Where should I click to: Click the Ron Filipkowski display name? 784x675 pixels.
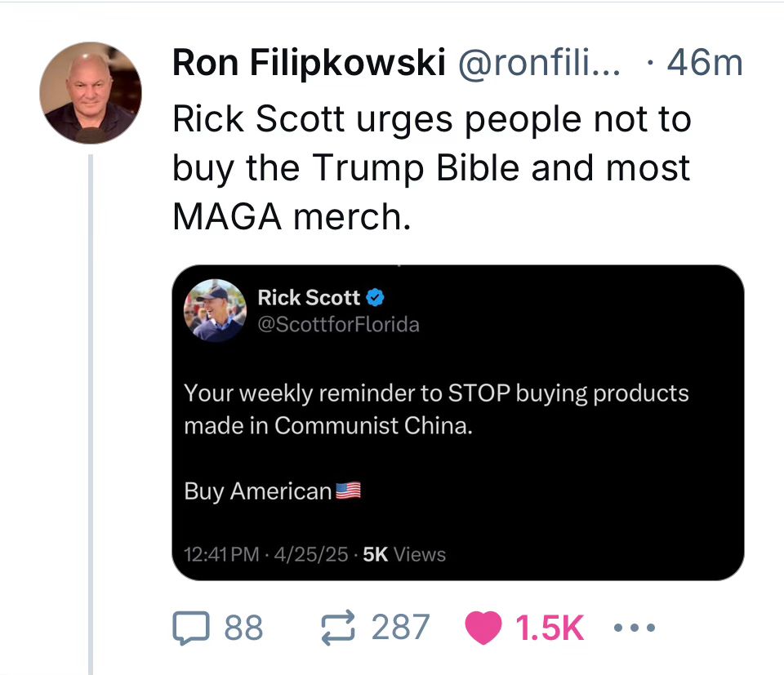(x=309, y=63)
